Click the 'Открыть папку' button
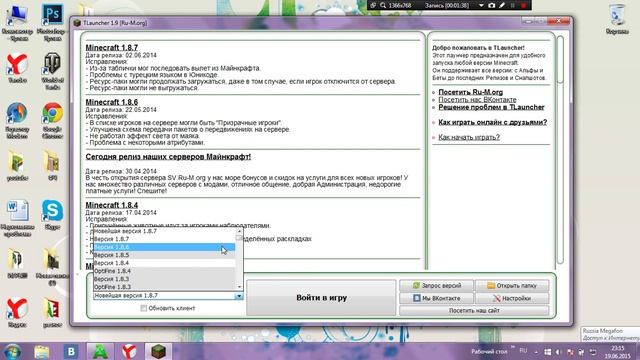 tap(512, 286)
